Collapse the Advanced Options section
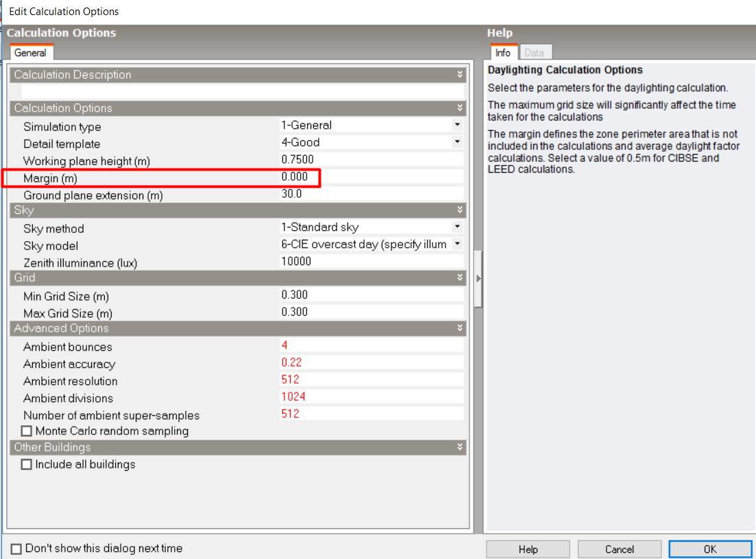This screenshot has height=559, width=756. pyautogui.click(x=459, y=328)
